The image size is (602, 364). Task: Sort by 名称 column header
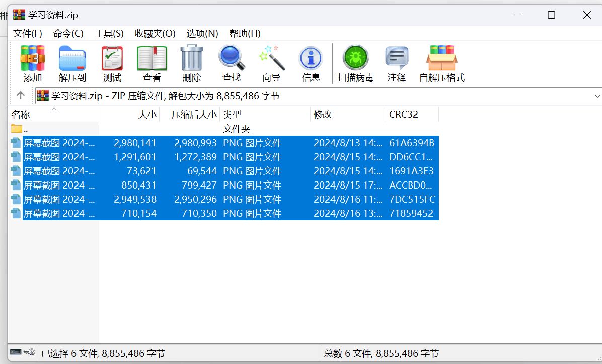53,114
